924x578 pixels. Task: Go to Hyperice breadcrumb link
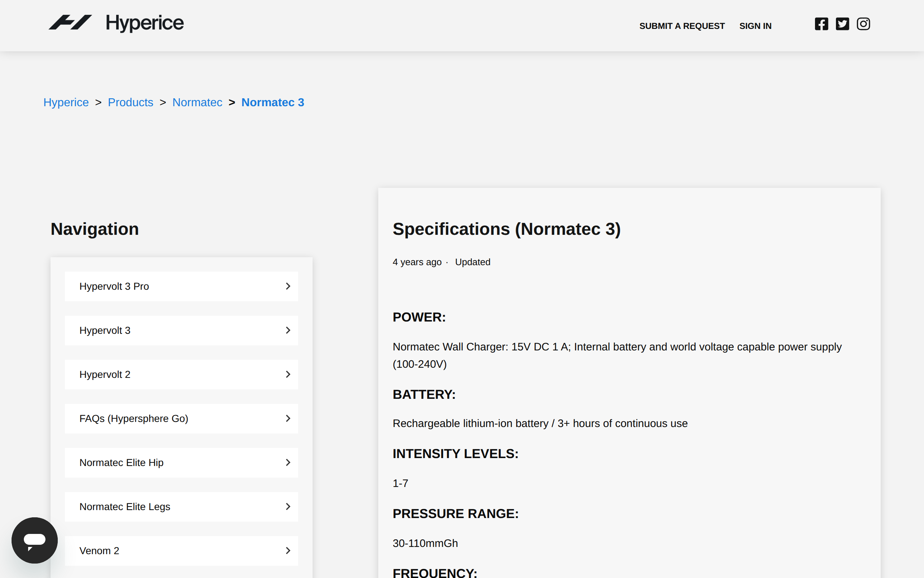[x=66, y=103]
